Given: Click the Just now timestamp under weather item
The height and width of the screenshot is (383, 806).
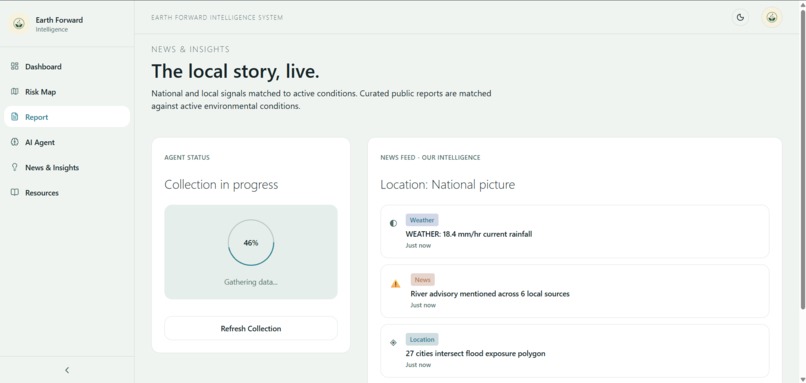Looking at the screenshot, I should tap(418, 245).
